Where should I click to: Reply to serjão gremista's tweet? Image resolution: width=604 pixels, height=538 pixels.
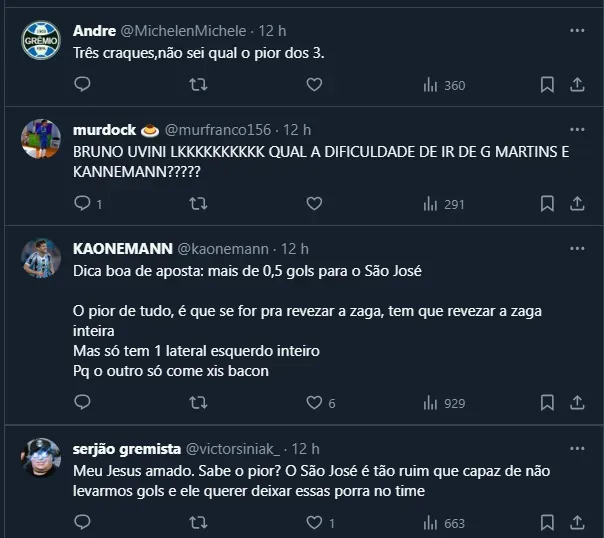(83, 522)
